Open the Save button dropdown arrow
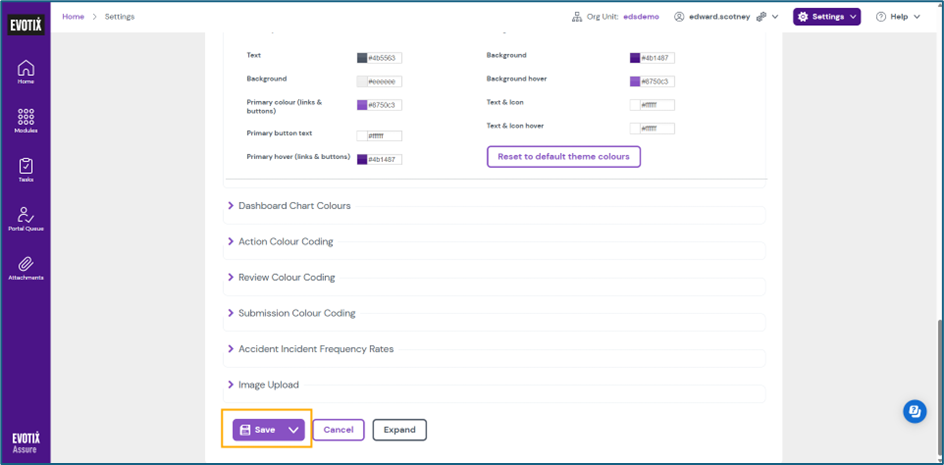The width and height of the screenshot is (944, 465). [x=293, y=429]
